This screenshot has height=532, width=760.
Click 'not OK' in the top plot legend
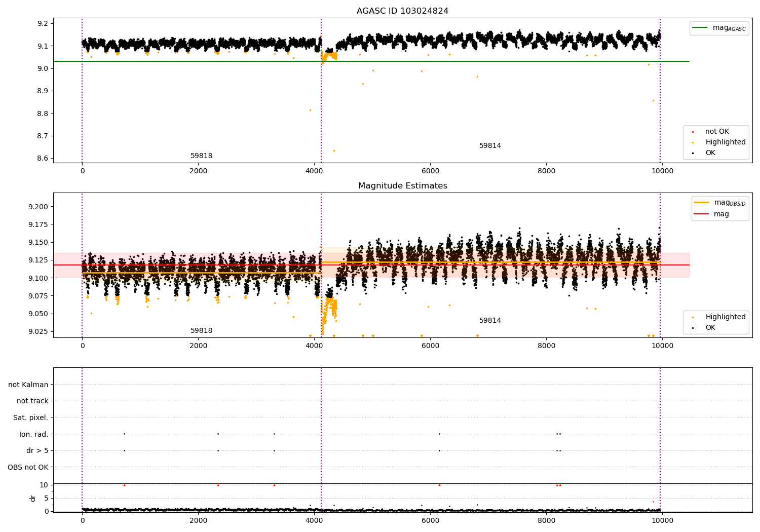pyautogui.click(x=717, y=132)
